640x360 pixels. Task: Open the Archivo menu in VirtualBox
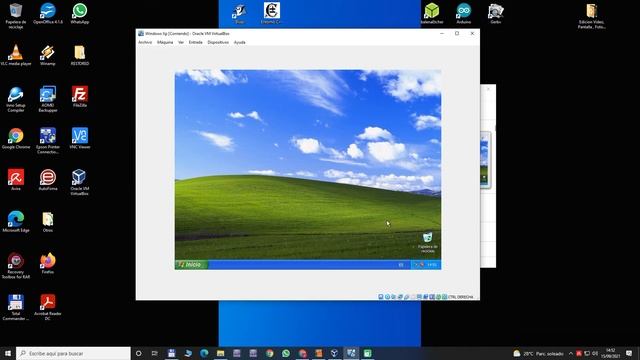point(145,42)
